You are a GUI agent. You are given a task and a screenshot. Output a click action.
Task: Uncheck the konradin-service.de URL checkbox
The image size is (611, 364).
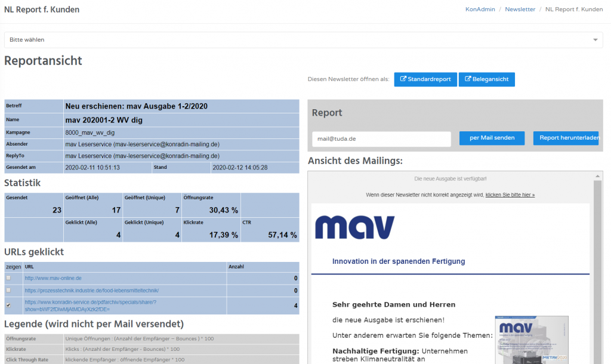(x=8, y=305)
